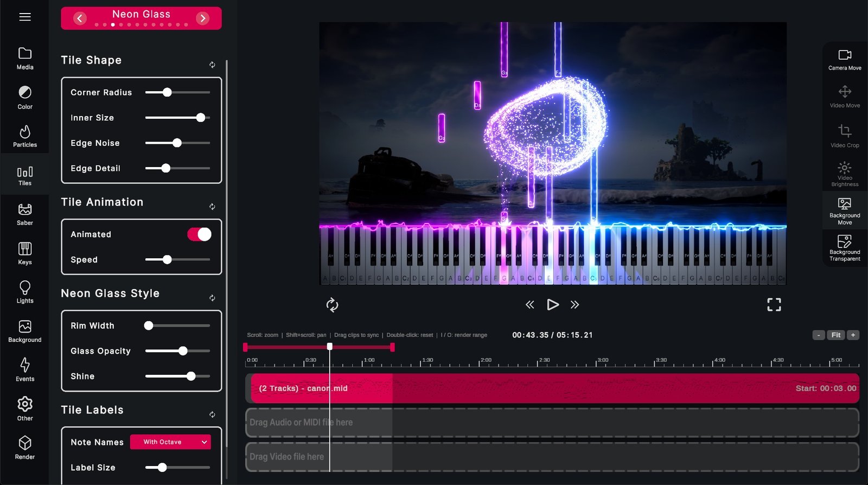868x485 pixels.
Task: Click the Fit zoom button
Action: coord(836,335)
